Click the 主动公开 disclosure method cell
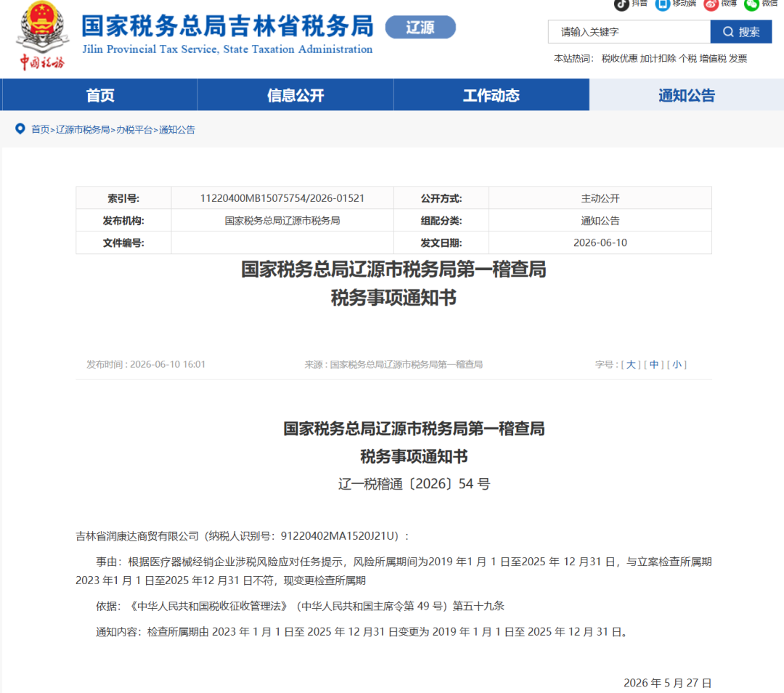784x693 pixels. (600, 198)
